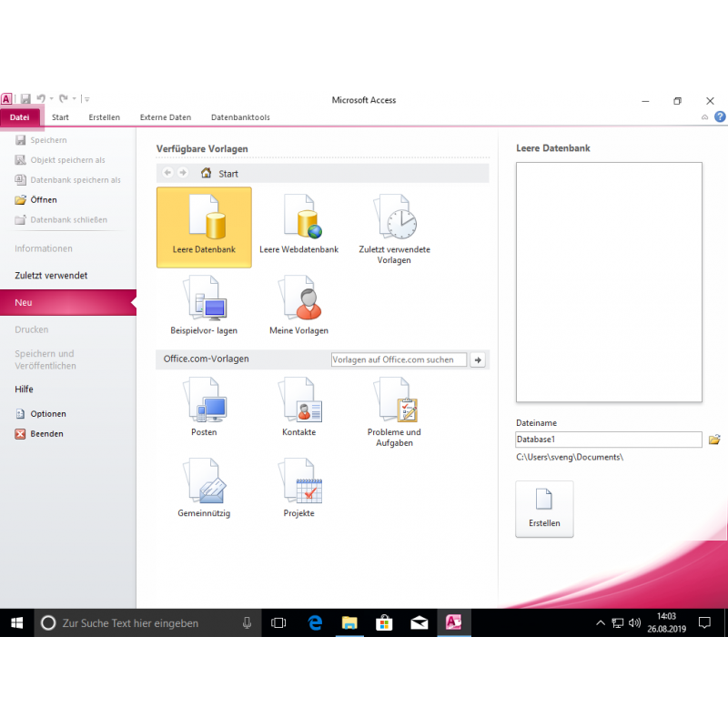This screenshot has width=728, height=728.
Task: Click the folder icon to browse database location
Action: point(714,440)
